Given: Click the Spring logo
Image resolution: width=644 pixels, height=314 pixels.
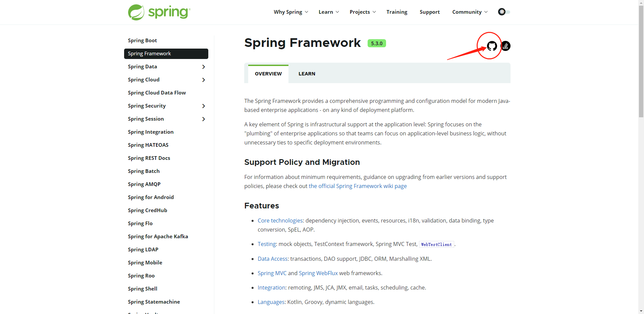Looking at the screenshot, I should (x=159, y=12).
